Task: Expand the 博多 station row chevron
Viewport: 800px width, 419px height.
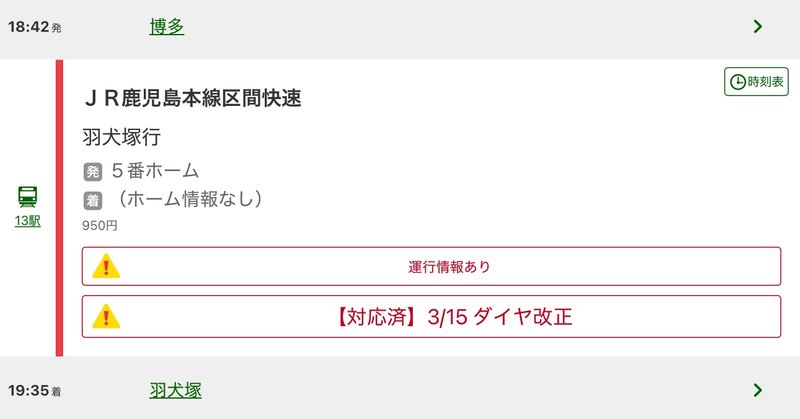Action: (757, 27)
